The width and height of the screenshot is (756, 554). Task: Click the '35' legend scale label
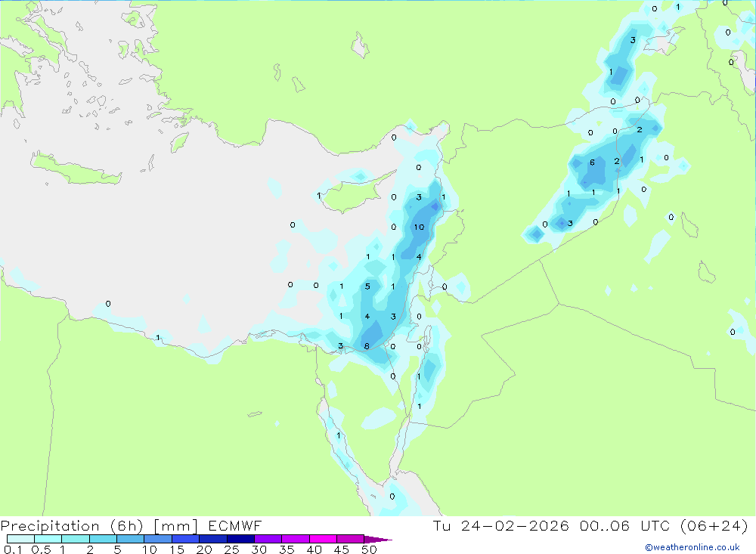coord(287,549)
